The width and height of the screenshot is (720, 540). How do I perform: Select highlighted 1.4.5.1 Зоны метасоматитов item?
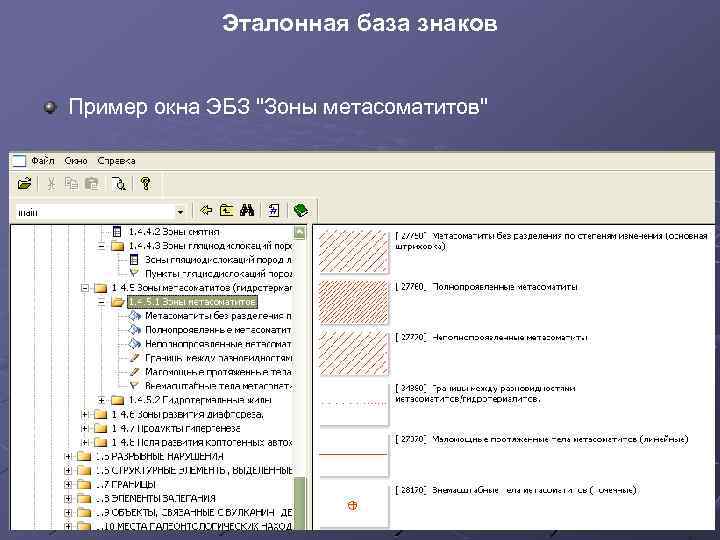(192, 302)
